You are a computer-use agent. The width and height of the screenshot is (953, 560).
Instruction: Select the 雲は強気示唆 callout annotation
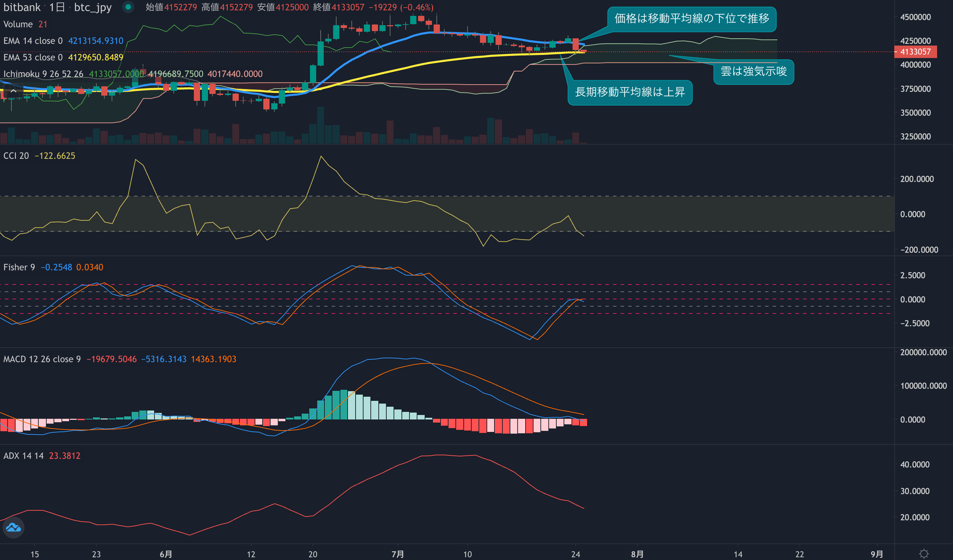tap(753, 71)
